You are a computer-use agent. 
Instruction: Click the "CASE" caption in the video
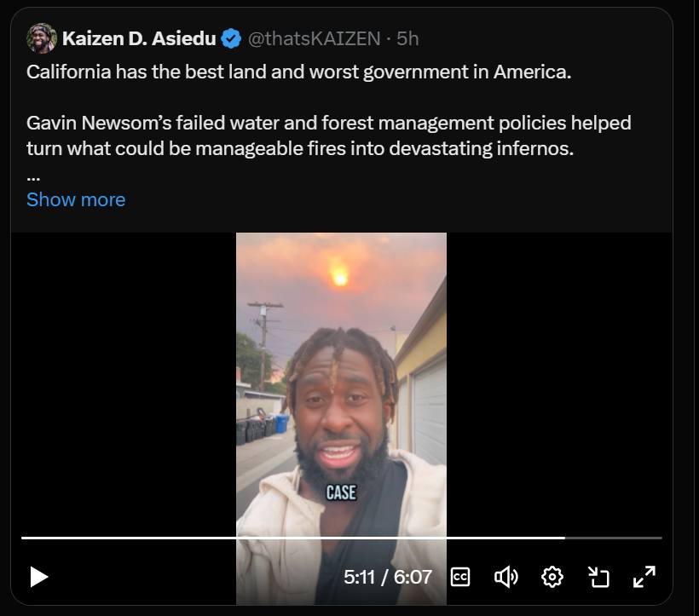(341, 492)
